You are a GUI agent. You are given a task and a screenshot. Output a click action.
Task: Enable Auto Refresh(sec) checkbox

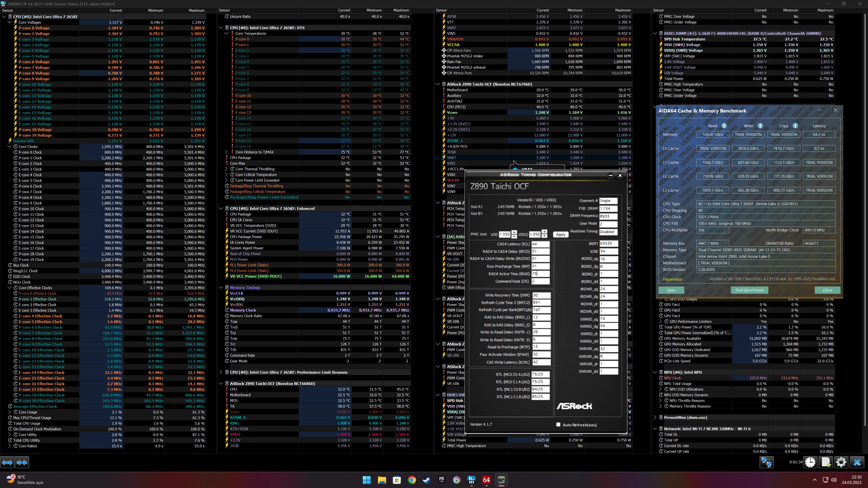[558, 424]
